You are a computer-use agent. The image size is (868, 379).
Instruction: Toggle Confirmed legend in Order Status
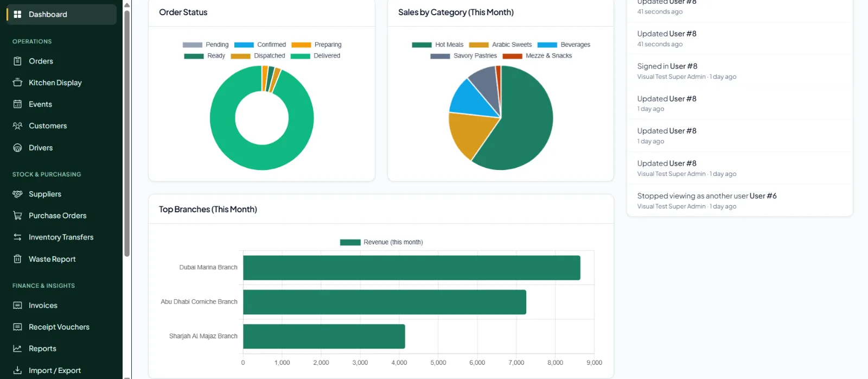pos(260,45)
